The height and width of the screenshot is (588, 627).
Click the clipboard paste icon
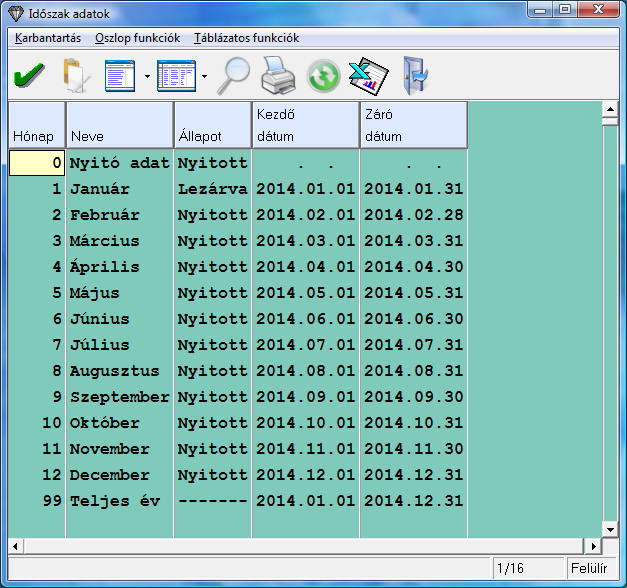tap(75, 75)
